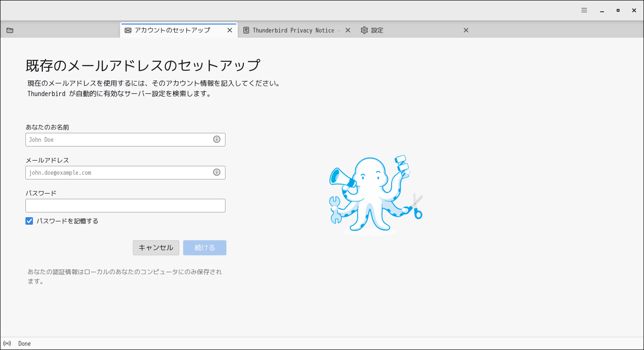
Task: Click the connection status icon in status bar
Action: [7, 343]
